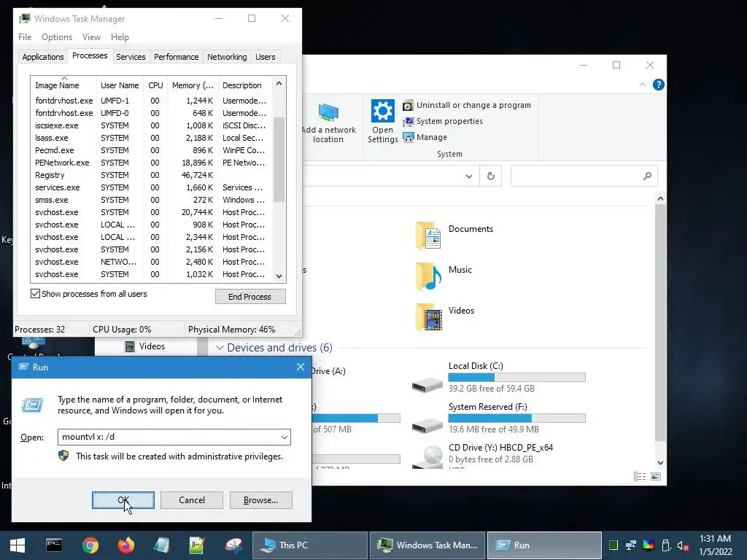Viewport: 747px width, 560px height.
Task: Switch to the Applications tab
Action: [43, 57]
